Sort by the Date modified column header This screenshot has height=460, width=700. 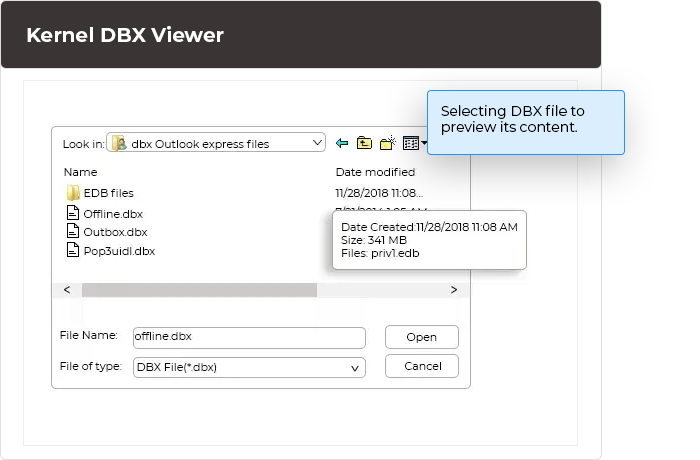click(375, 172)
